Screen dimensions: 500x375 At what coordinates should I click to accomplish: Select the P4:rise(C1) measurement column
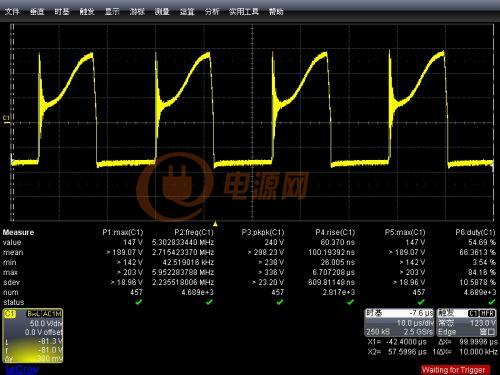pyautogui.click(x=335, y=232)
